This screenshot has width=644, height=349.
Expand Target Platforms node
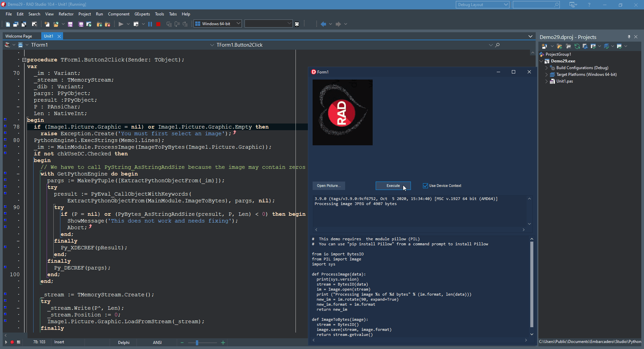tap(547, 74)
